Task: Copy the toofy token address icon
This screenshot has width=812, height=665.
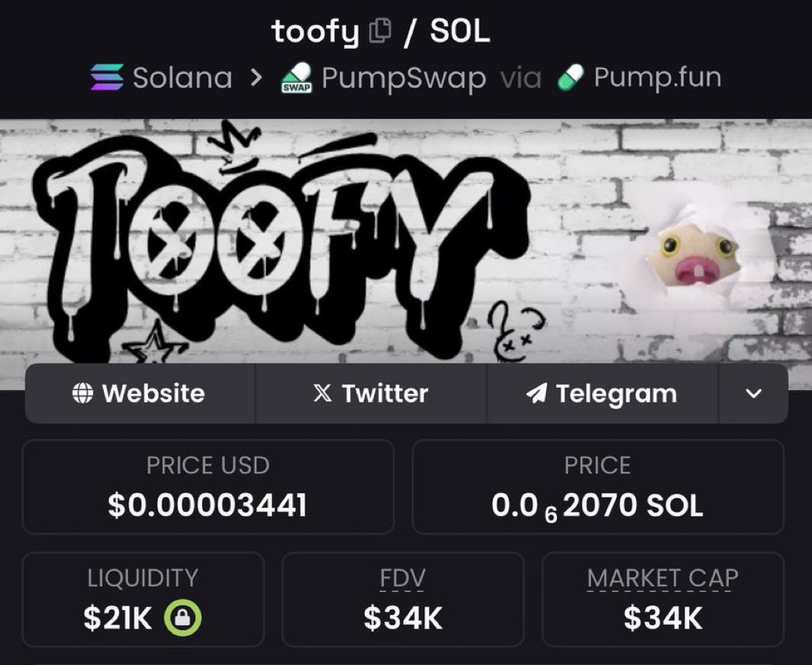Action: pos(379,31)
